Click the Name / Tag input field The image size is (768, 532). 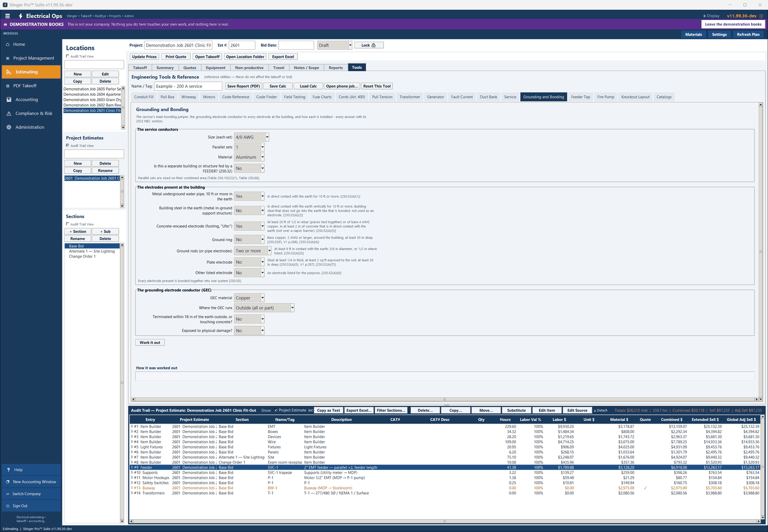point(188,86)
